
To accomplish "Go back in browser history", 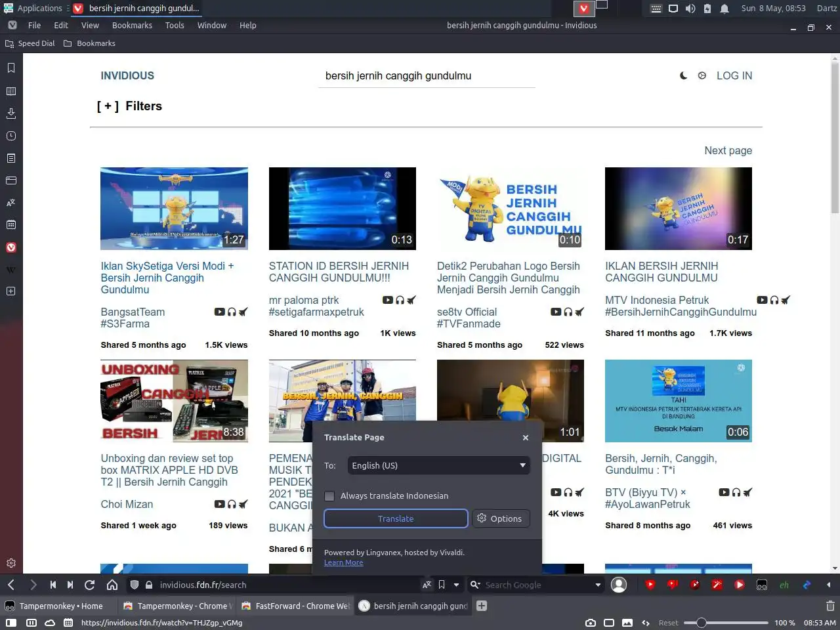I will pos(11,585).
